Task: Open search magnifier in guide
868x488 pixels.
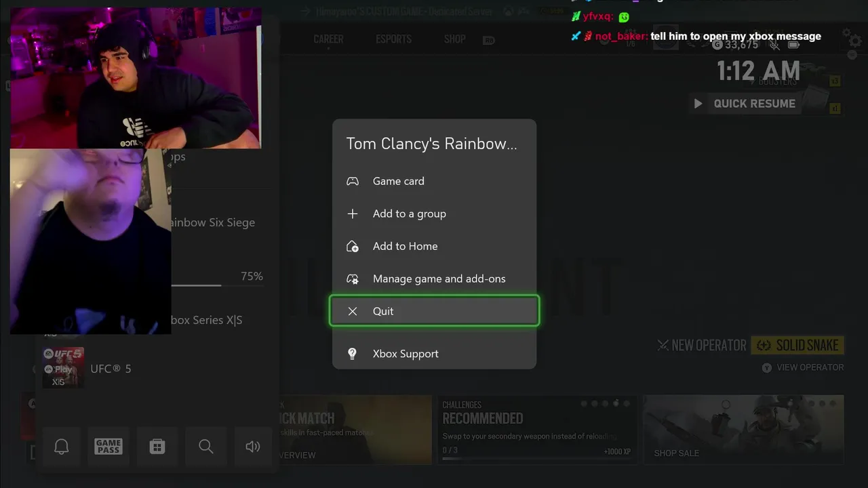Action: (x=206, y=447)
